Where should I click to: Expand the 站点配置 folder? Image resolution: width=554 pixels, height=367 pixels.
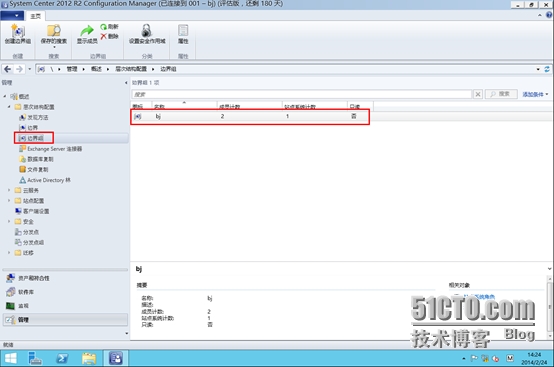click(x=9, y=201)
